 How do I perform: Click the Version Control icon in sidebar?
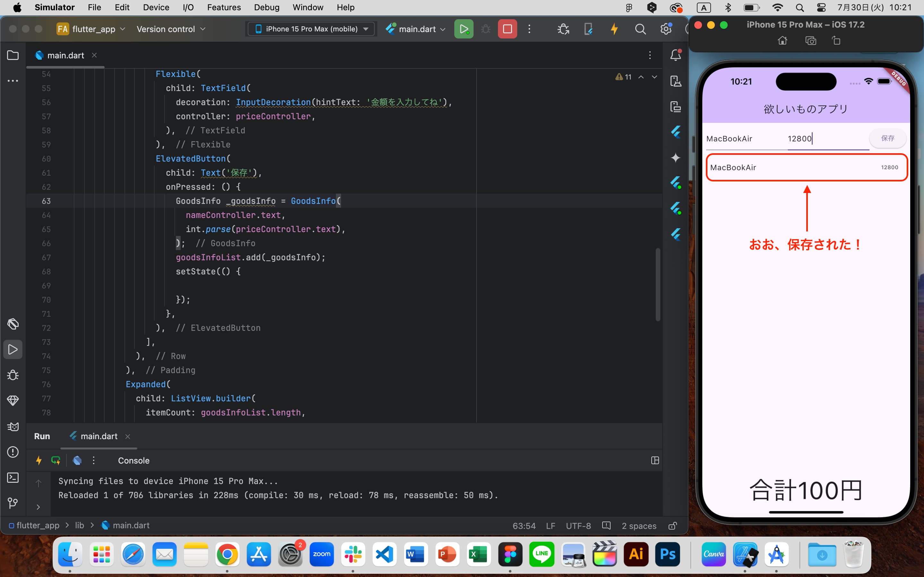pos(13,503)
